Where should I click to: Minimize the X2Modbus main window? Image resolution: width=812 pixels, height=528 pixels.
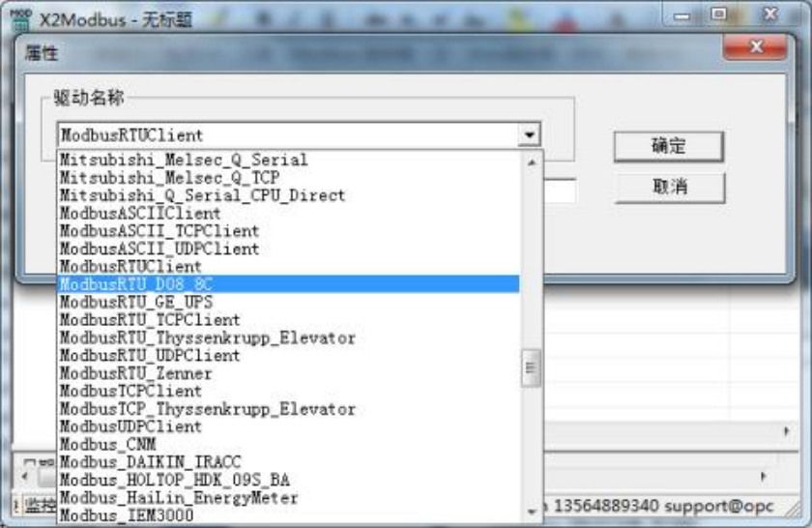click(x=682, y=16)
